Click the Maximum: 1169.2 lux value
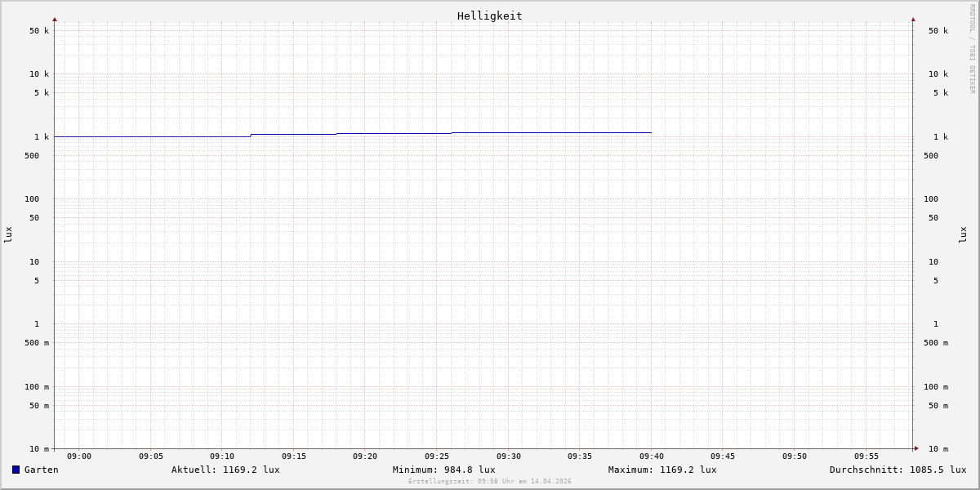Screen dimensions: 980x490 662,470
